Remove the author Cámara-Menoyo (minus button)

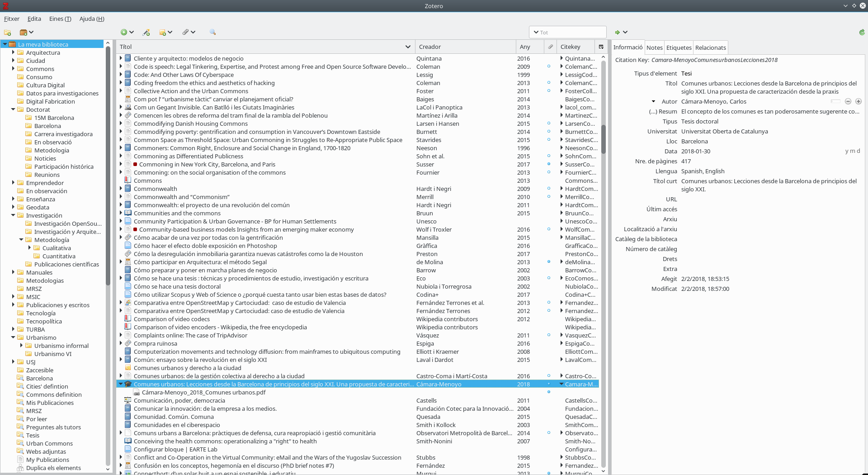click(848, 101)
